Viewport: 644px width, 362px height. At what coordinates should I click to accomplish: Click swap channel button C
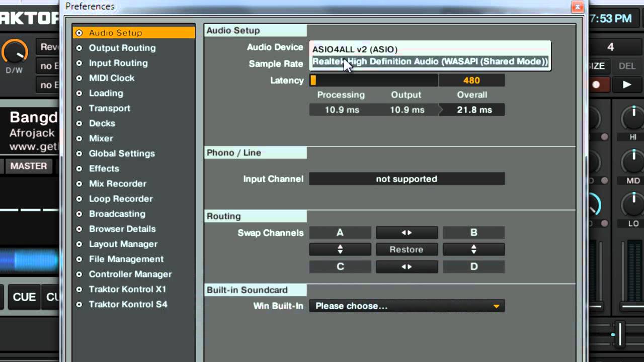[340, 266]
